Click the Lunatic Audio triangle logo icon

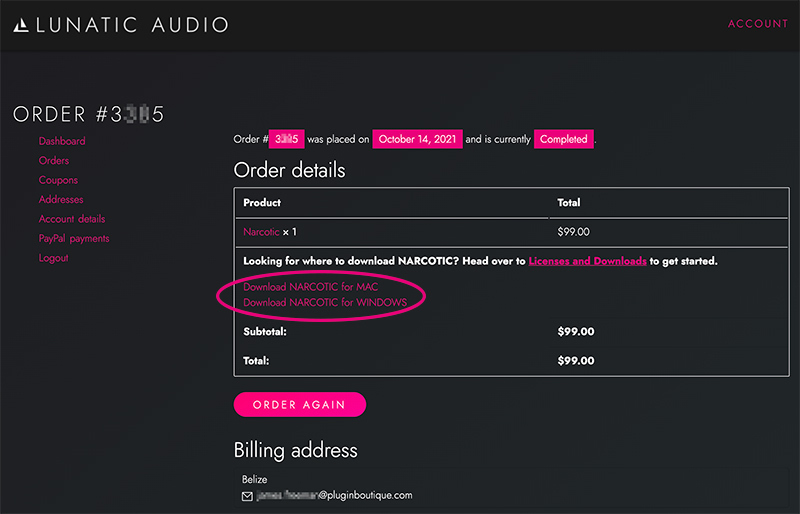point(21,25)
